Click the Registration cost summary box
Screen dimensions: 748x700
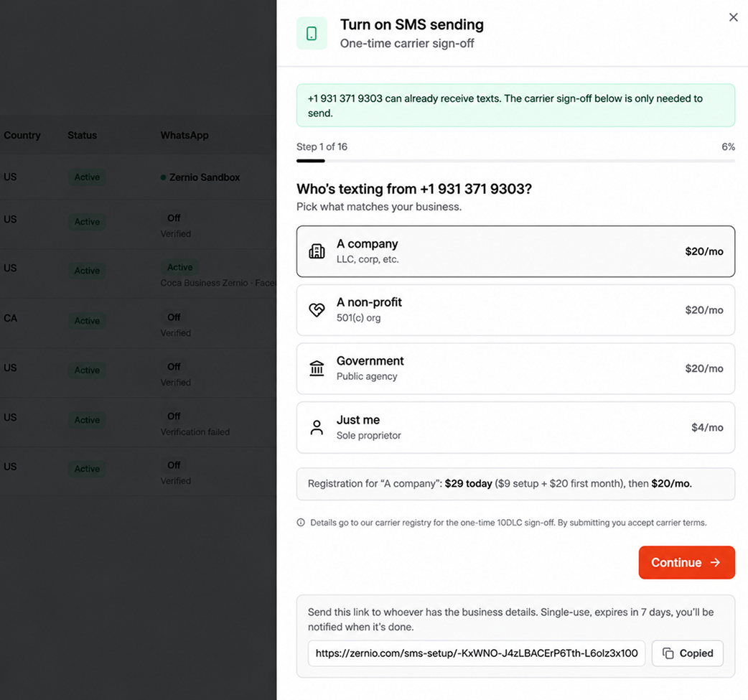point(515,484)
